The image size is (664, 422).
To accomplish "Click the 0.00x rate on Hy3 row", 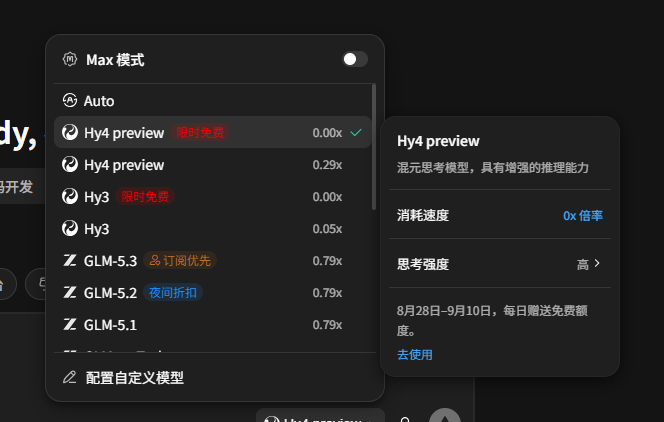I will coord(327,197).
